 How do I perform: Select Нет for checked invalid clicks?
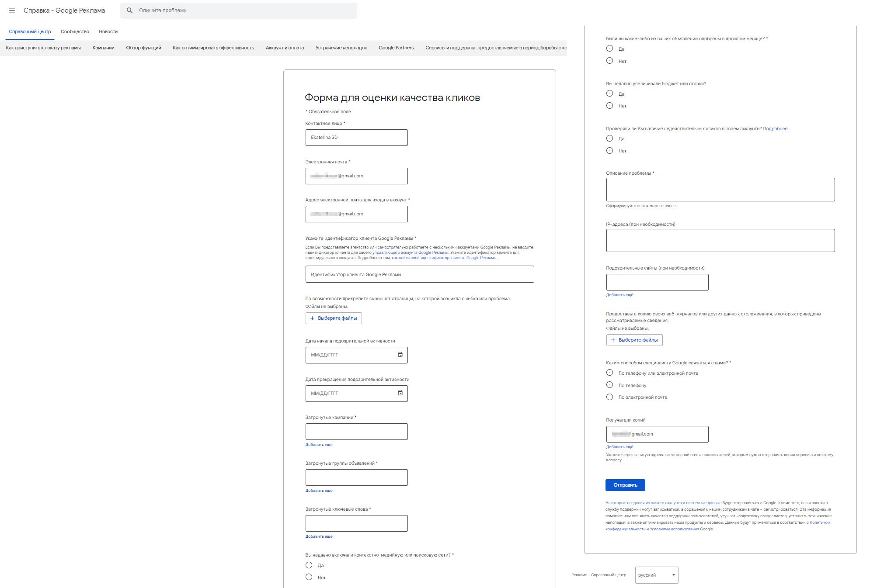click(610, 150)
